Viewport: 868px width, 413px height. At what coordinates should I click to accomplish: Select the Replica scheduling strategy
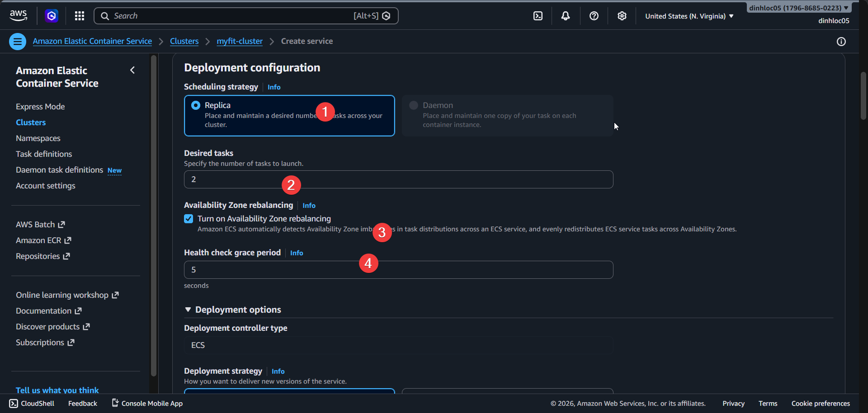click(196, 105)
